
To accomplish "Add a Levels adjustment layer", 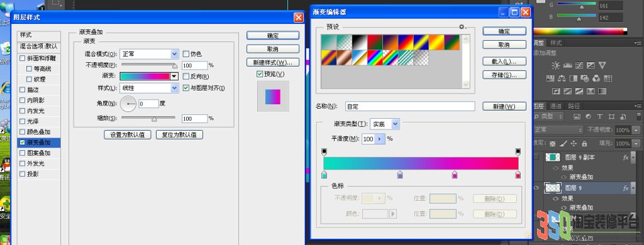I will [568, 65].
